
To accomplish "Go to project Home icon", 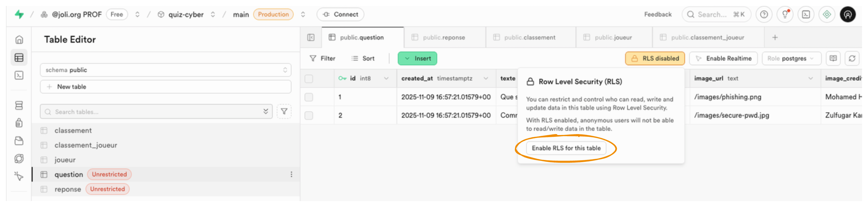I will click(x=19, y=40).
